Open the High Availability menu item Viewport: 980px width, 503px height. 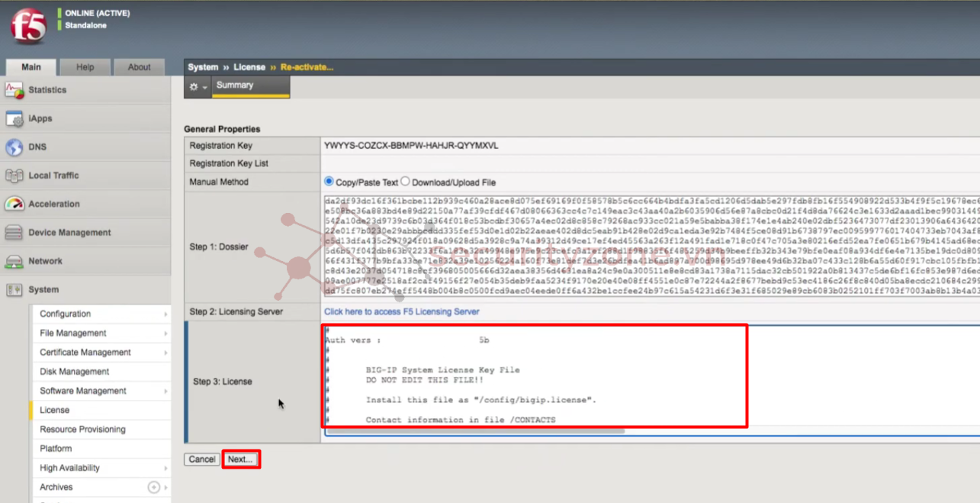pyautogui.click(x=101, y=468)
